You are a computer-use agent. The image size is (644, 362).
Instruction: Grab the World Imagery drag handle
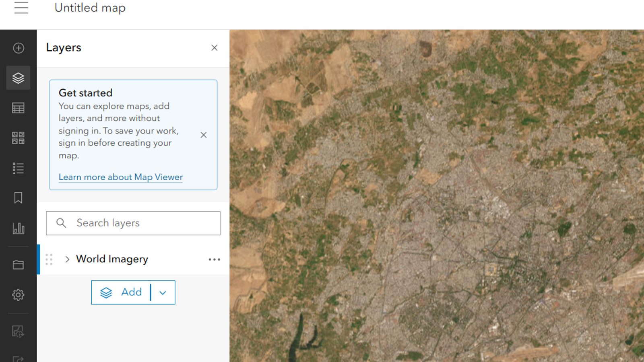[49, 259]
